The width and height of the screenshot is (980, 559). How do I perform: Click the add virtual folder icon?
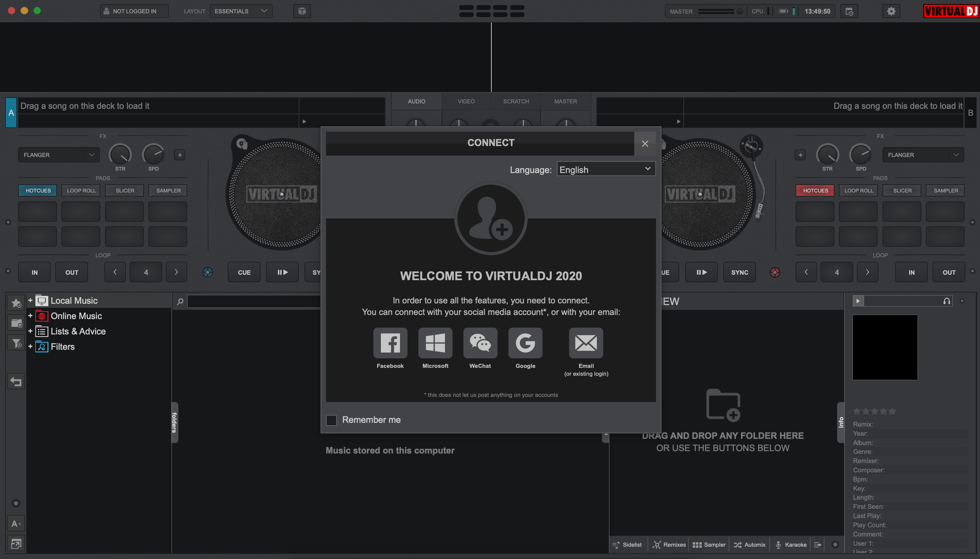16,323
